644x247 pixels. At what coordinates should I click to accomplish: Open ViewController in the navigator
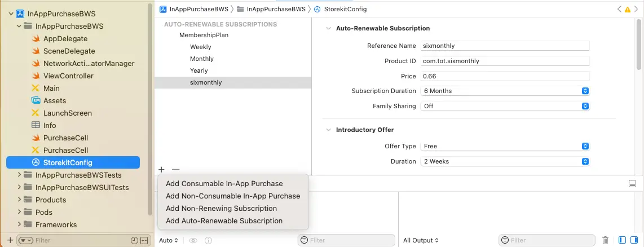(x=68, y=76)
